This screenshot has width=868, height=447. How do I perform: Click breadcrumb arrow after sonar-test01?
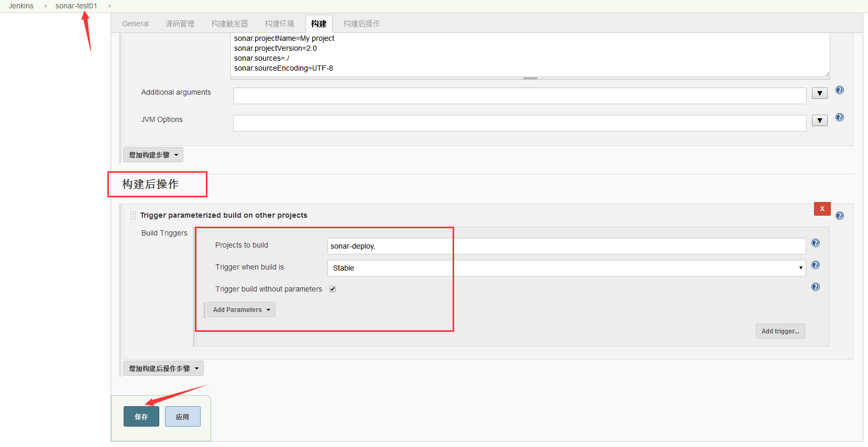pos(109,6)
